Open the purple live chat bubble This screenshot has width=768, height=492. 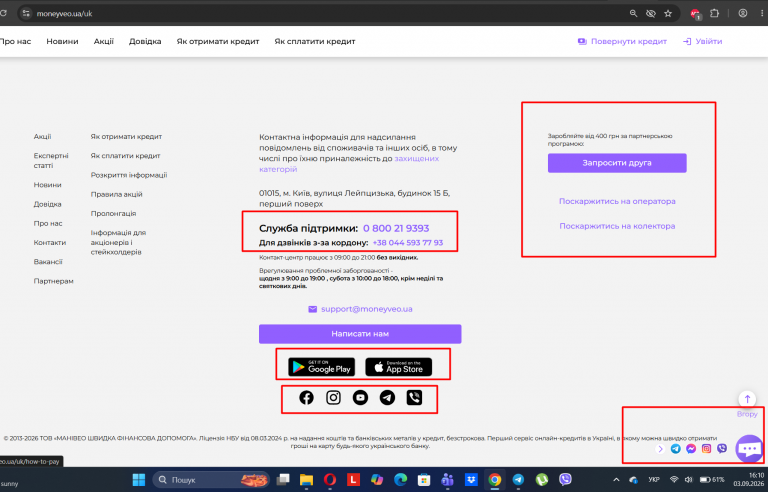coord(749,448)
